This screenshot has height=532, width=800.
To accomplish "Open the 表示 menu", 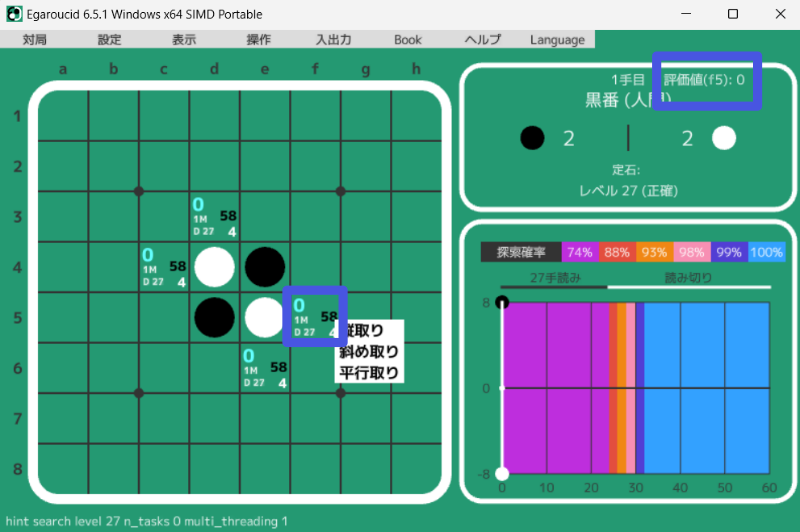I will 184,40.
